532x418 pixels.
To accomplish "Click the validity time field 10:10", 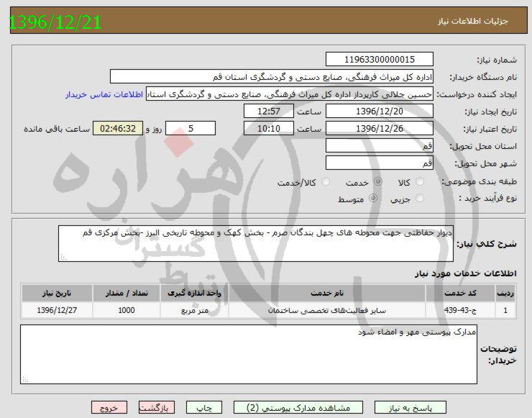I will pos(269,128).
